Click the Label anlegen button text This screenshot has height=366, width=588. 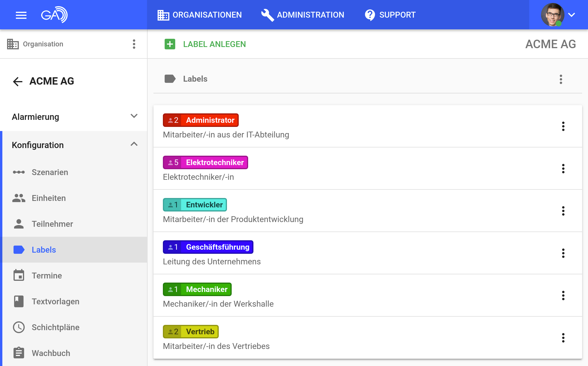coord(214,44)
